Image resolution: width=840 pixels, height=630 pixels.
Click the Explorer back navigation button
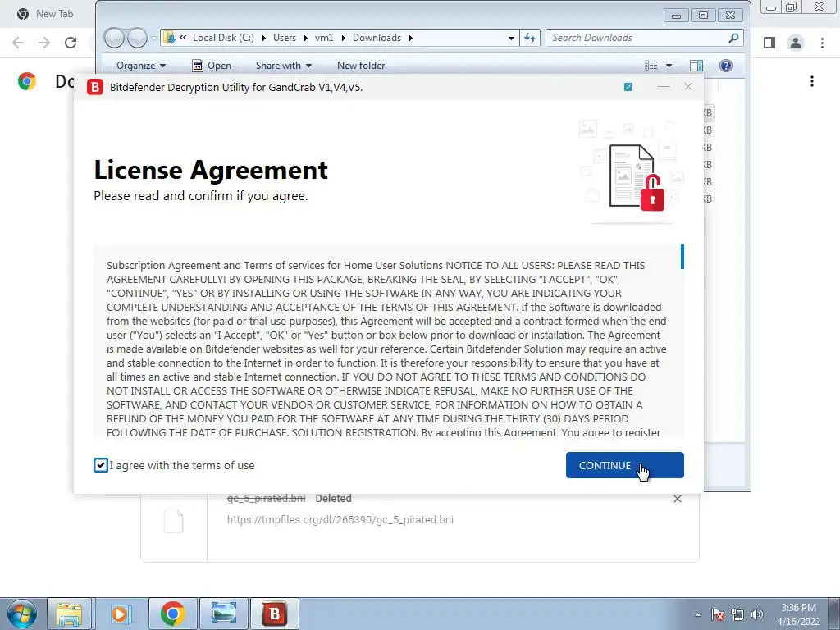[113, 38]
